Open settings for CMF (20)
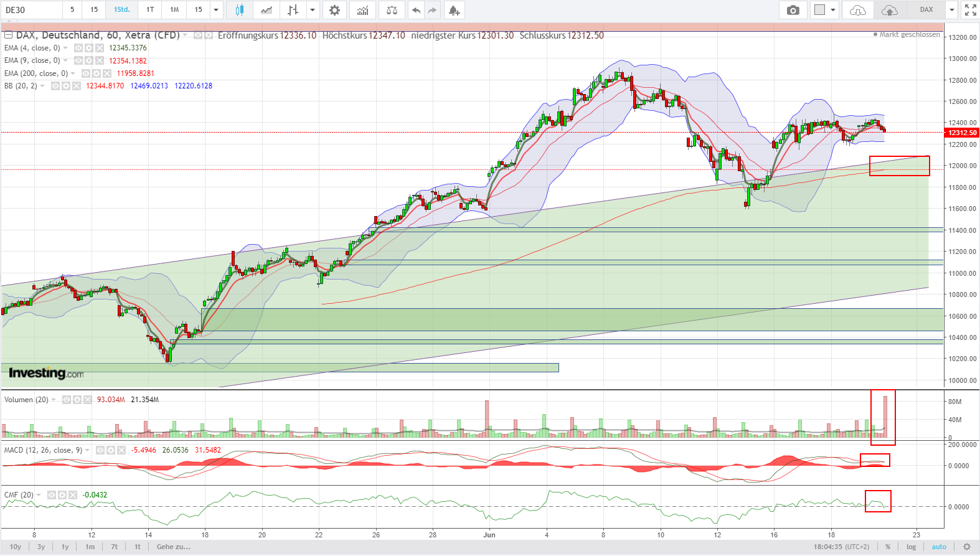Image resolution: width=980 pixels, height=556 pixels. point(62,495)
